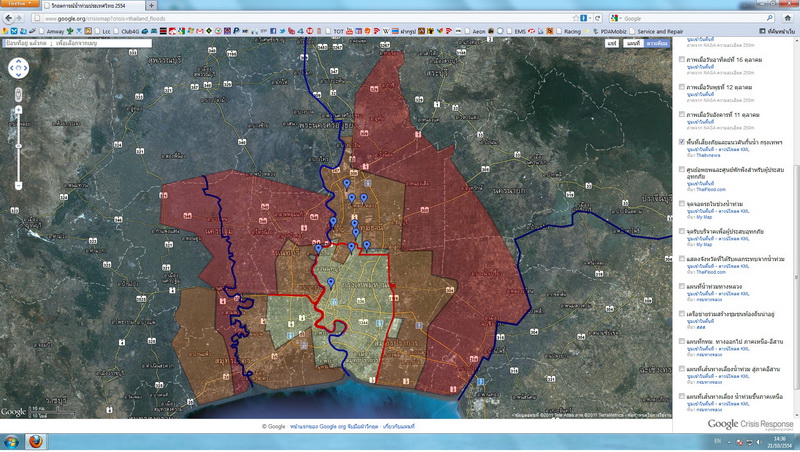Open the Twitter bookmark icon
Image resolution: width=800 pixels, height=452 pixels.
(x=282, y=31)
